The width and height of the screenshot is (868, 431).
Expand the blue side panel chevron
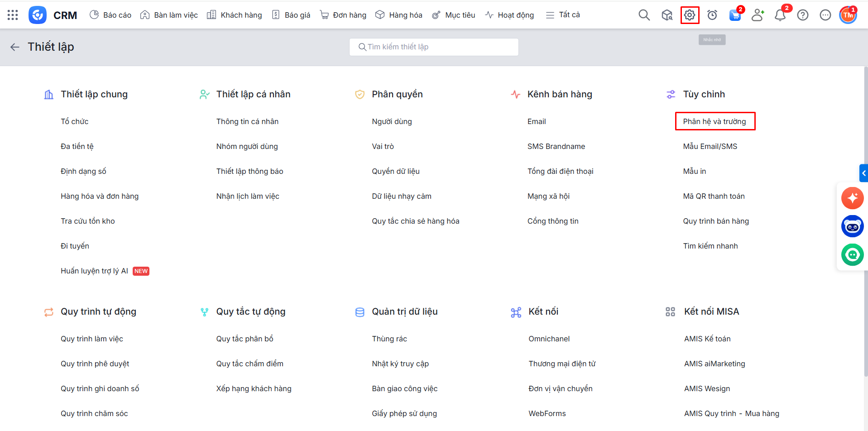click(x=863, y=173)
